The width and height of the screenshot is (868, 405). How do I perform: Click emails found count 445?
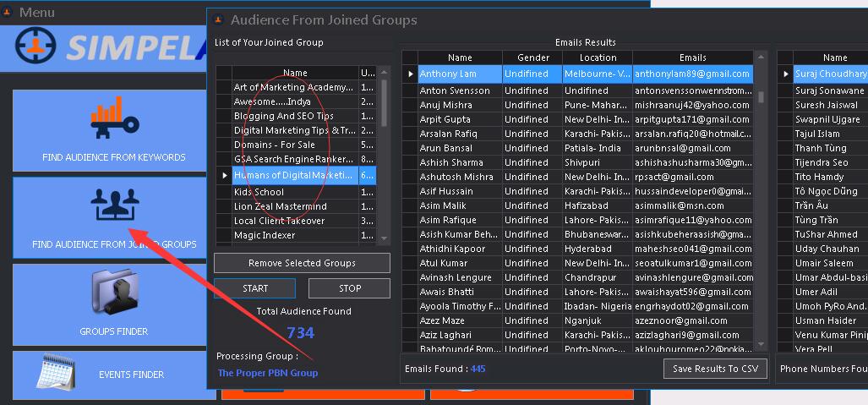coord(478,369)
